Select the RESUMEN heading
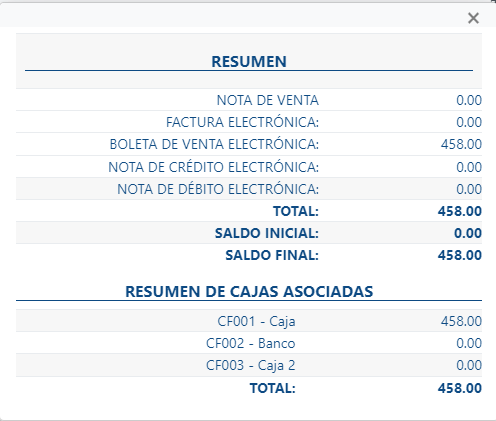The image size is (496, 421). coord(249,62)
